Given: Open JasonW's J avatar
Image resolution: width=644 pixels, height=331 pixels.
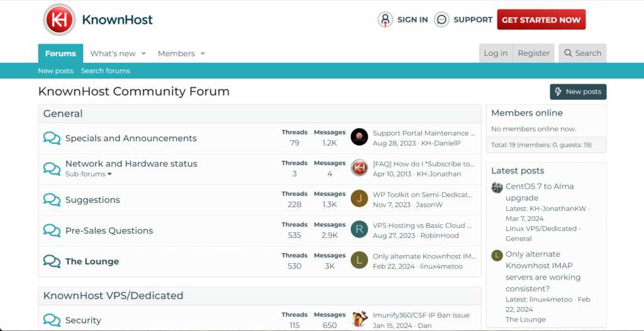Looking at the screenshot, I should click(359, 198).
